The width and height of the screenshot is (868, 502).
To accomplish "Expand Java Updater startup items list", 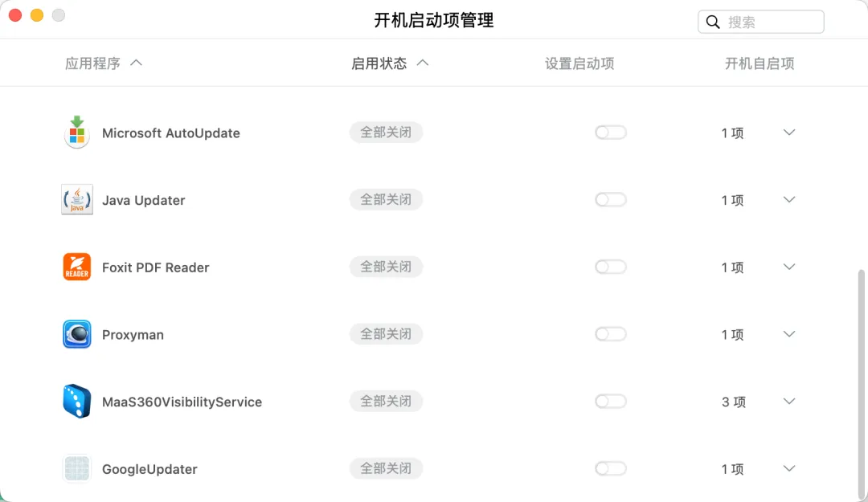I will [x=789, y=200].
